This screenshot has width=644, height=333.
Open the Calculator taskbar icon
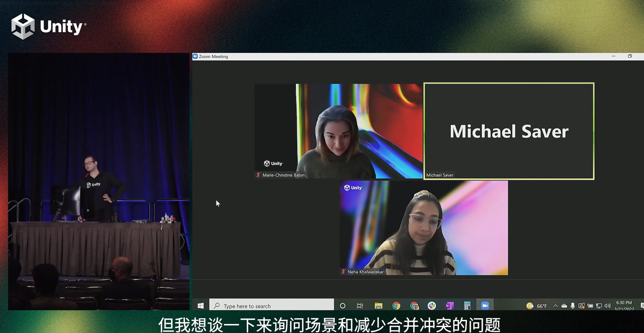coord(467,306)
